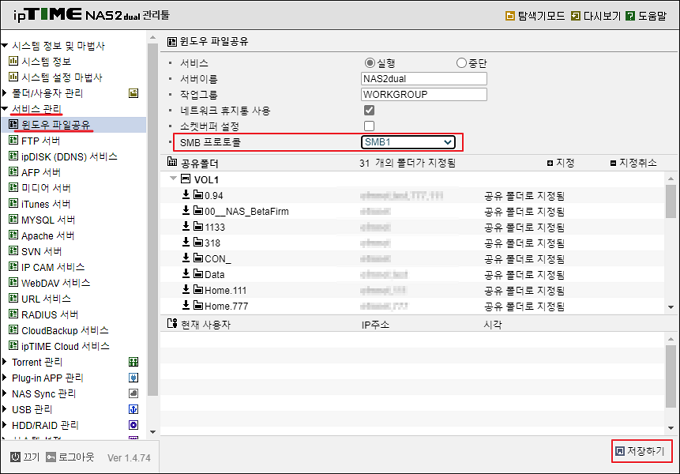Screen dimensions: 680x474
Task: Click the URL 서비스 icon
Action: click(13, 298)
